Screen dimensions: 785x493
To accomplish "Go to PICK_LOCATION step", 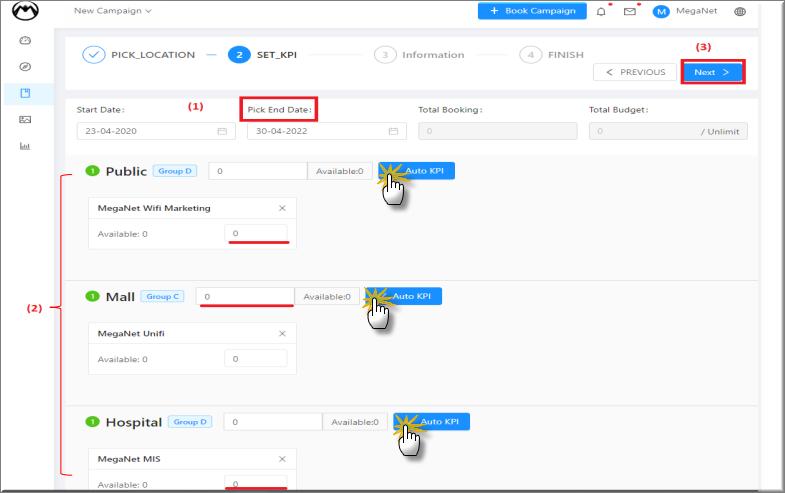I will click(139, 55).
